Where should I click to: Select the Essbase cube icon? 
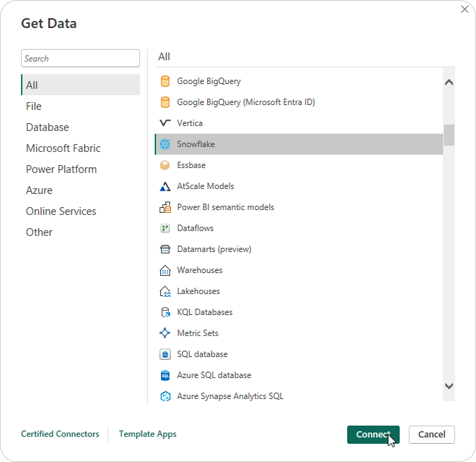165,165
